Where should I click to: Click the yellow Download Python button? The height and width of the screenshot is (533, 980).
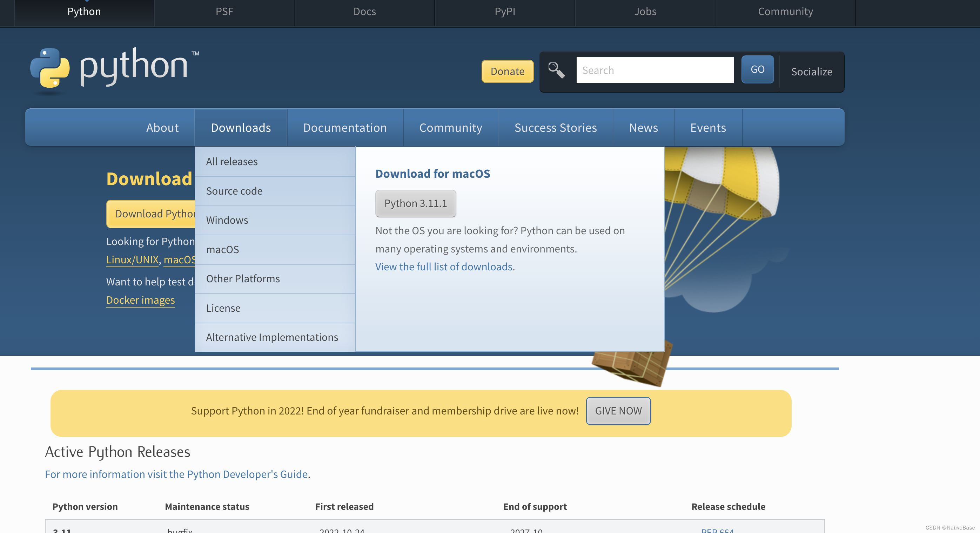coord(151,214)
